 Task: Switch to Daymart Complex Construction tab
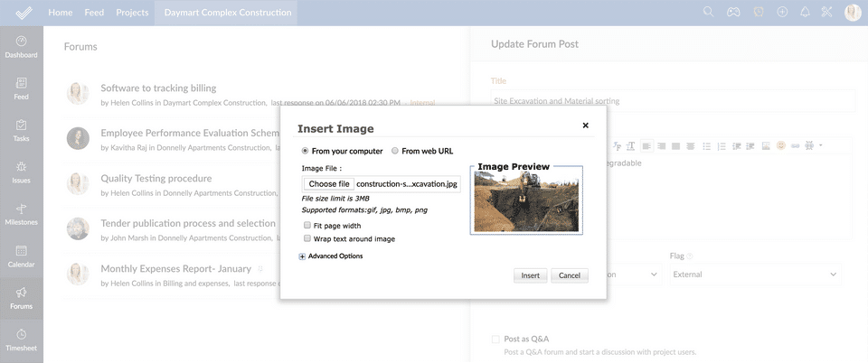(x=228, y=13)
